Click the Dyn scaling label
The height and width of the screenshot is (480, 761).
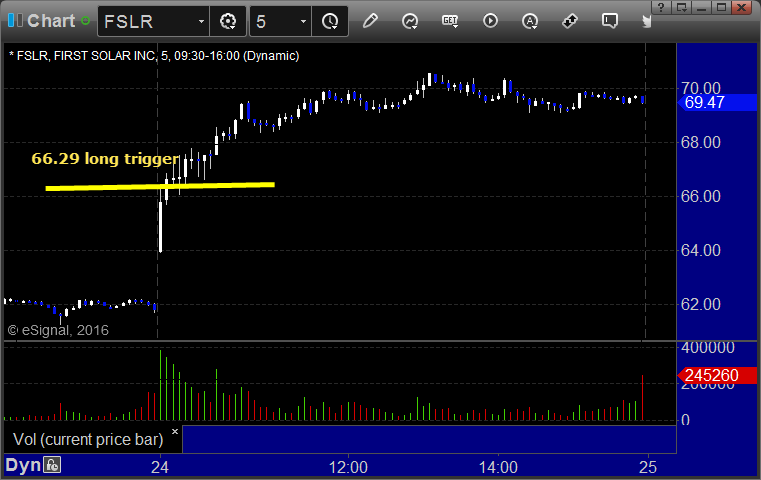23,465
